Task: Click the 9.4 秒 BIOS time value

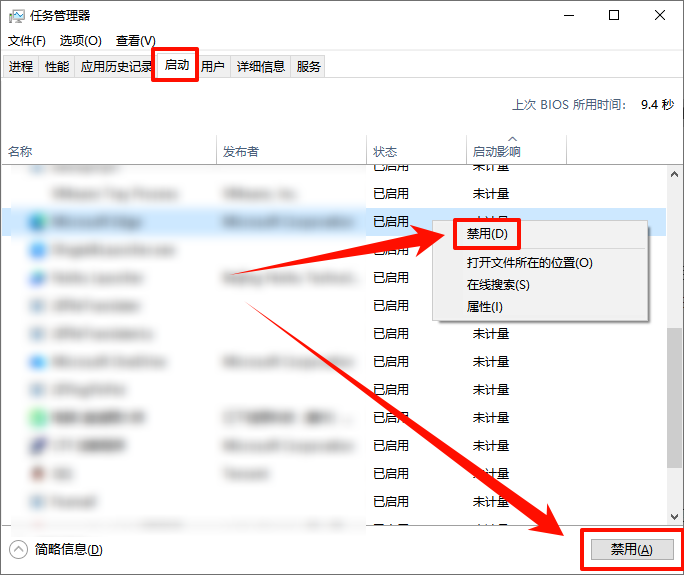Action: [x=657, y=105]
